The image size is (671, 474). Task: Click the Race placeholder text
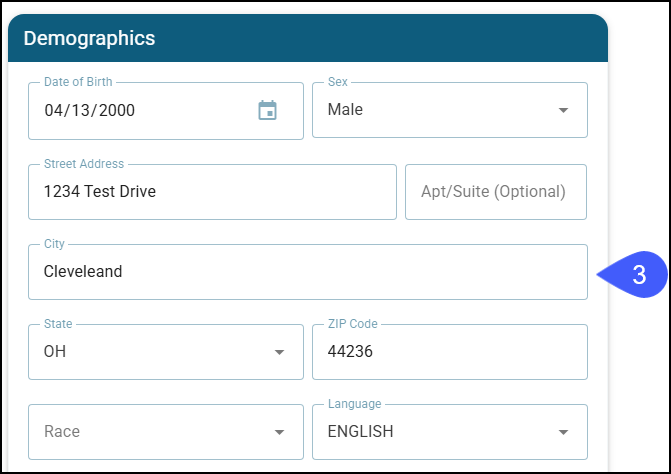pos(62,432)
